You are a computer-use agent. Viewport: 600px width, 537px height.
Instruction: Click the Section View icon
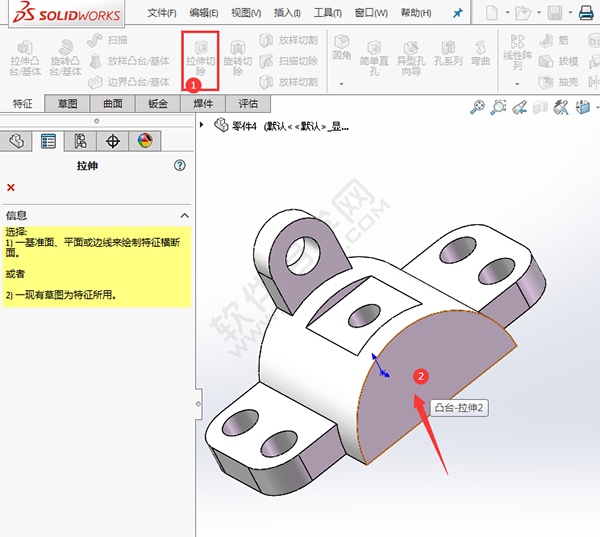(540, 107)
